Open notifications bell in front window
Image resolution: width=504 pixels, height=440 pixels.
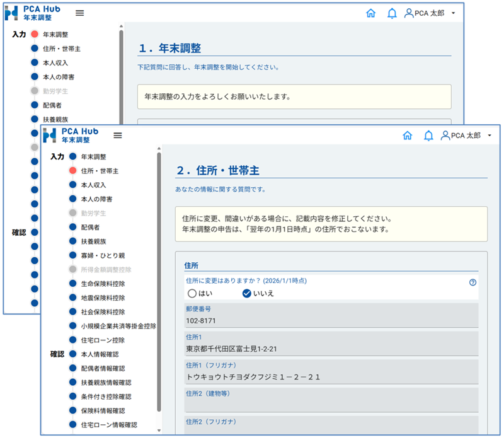(x=428, y=136)
